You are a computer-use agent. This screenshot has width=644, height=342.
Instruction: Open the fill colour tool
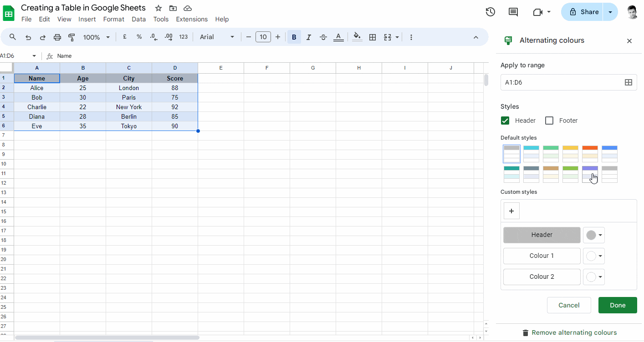coord(357,37)
